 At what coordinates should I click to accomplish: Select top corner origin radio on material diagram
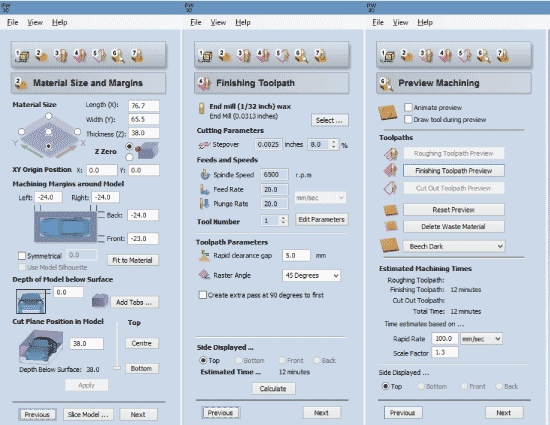tap(49, 116)
